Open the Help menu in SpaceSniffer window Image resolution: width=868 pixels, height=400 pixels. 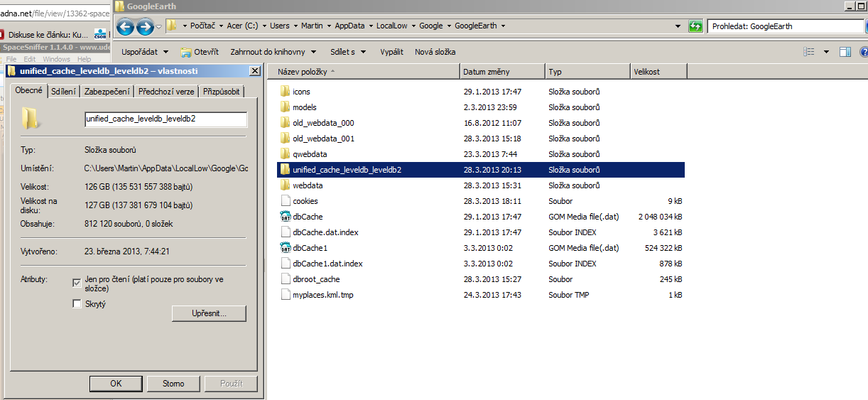(x=84, y=59)
